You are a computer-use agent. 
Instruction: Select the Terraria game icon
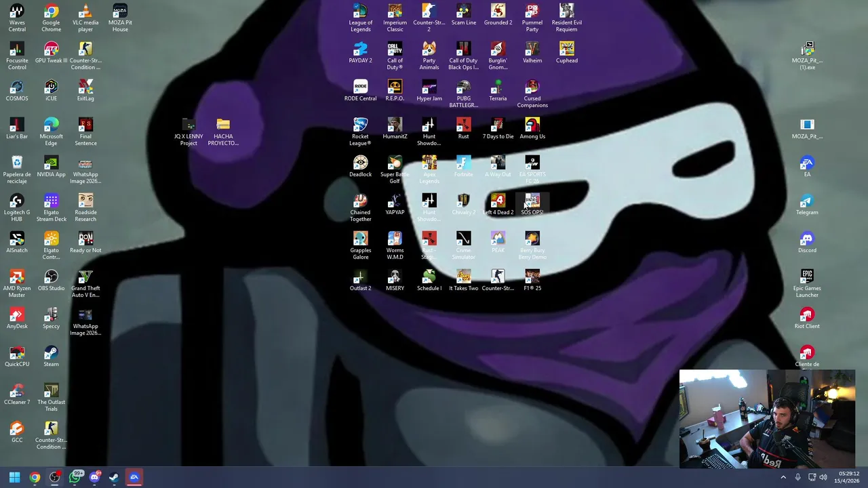pyautogui.click(x=498, y=90)
